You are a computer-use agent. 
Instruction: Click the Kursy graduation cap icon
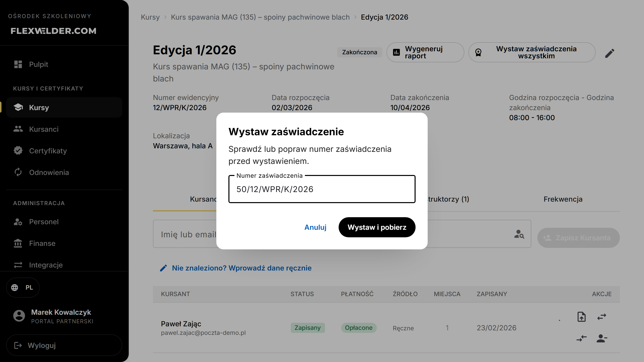(18, 107)
